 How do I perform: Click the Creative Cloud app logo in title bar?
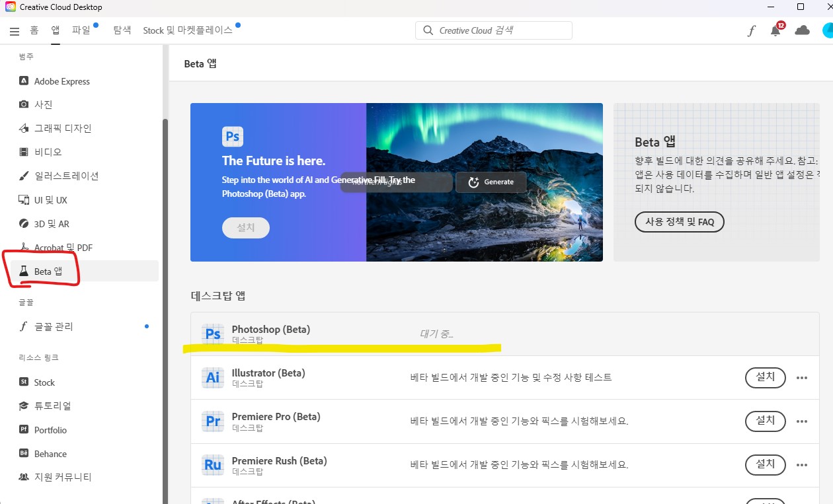coord(10,7)
